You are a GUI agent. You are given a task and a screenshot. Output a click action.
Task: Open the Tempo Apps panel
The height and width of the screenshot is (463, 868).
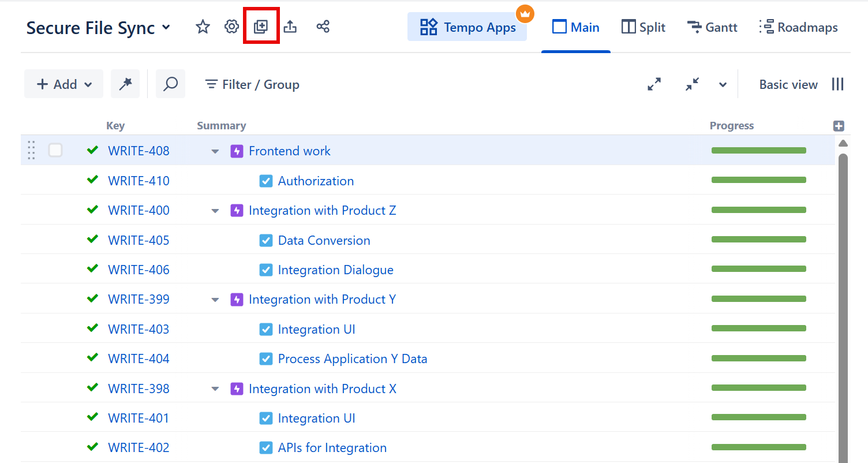467,27
